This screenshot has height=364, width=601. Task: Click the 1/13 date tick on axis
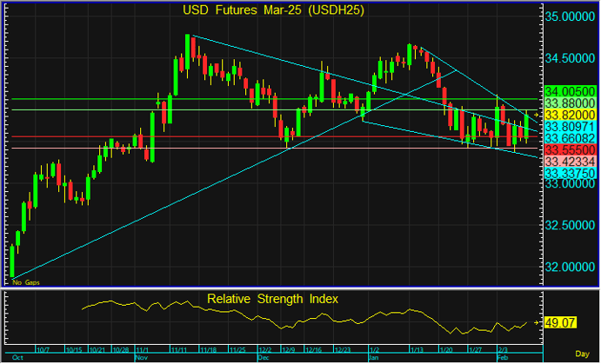[x=417, y=348]
